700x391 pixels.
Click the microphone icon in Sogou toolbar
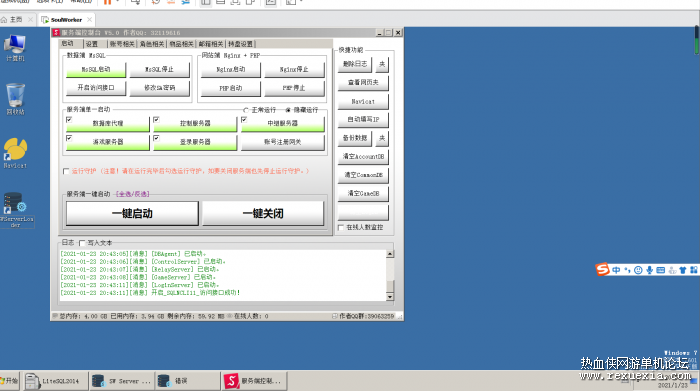pyautogui.click(x=649, y=270)
